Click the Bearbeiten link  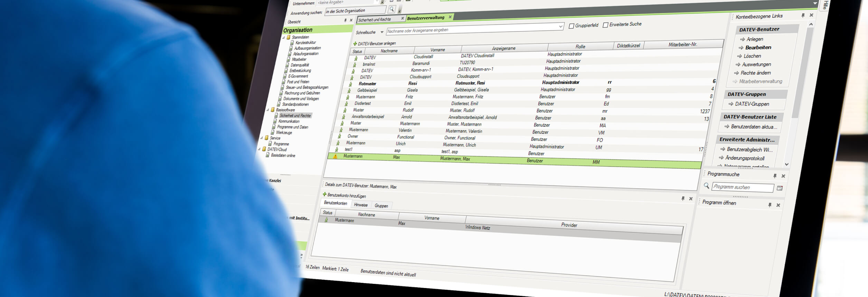[x=758, y=47]
